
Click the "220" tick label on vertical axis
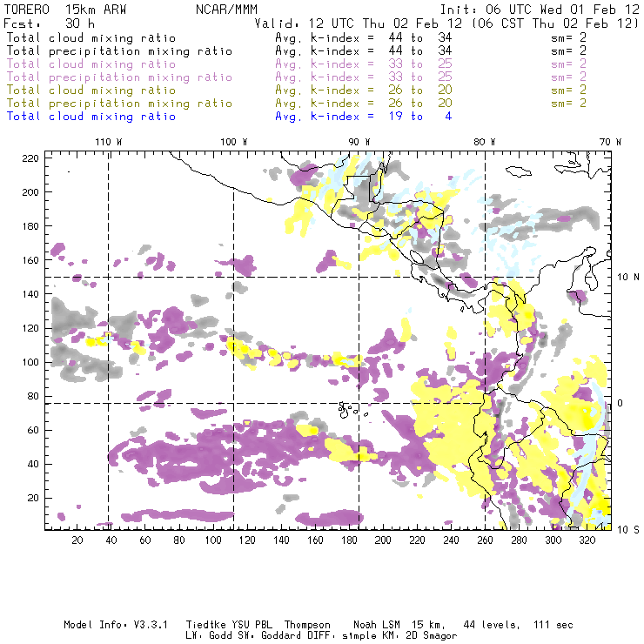coord(30,158)
